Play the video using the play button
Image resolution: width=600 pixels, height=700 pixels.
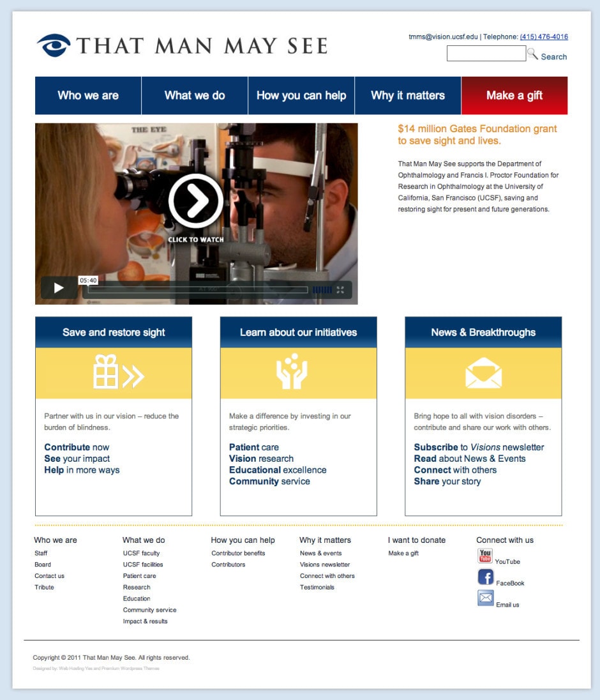59,288
